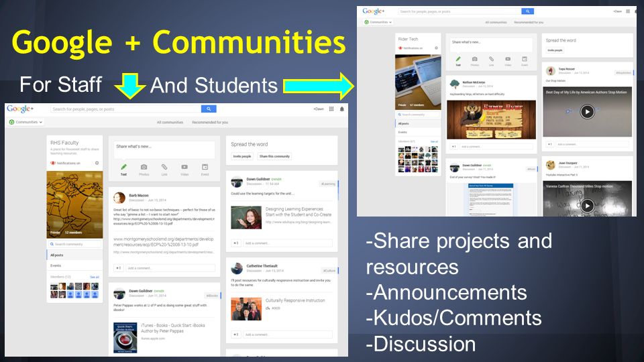
Task: Open notifications bell in RHS Faculty window
Action: [341, 109]
